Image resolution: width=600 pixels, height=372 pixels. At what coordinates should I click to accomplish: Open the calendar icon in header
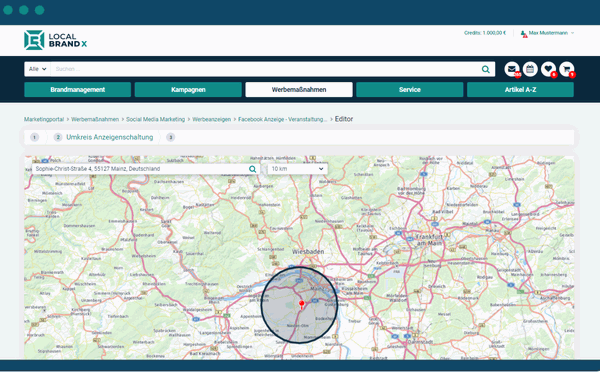pyautogui.click(x=530, y=69)
